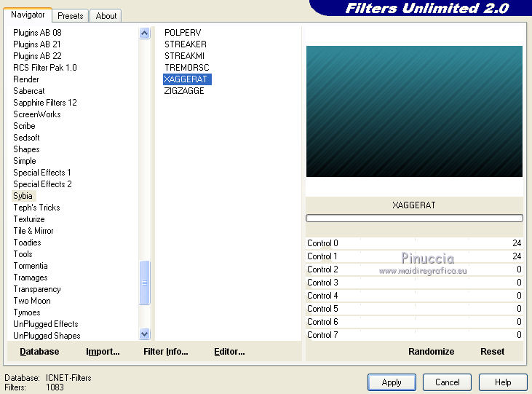Adjust the Control 4 slider
The width and height of the screenshot is (532, 394).
(x=414, y=296)
